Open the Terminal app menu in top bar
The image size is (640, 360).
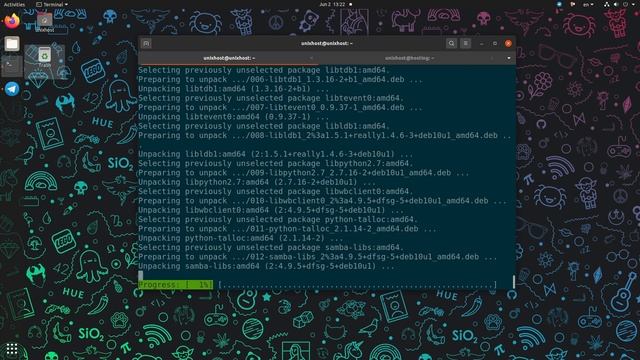(x=52, y=4)
